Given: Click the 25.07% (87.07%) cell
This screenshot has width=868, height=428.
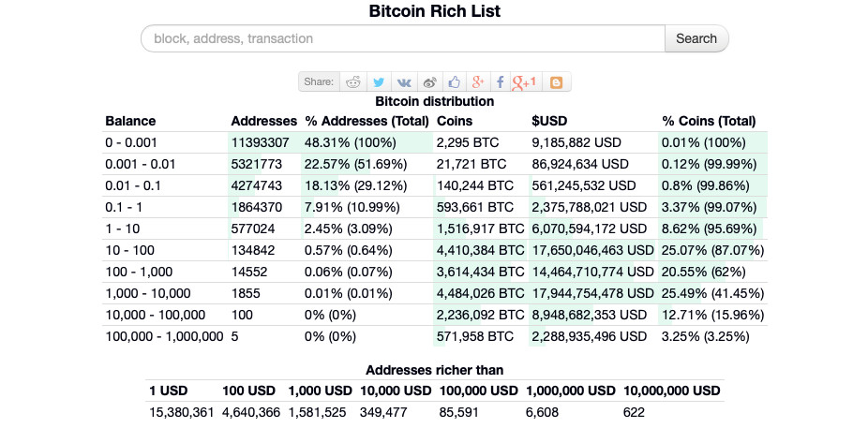Looking at the screenshot, I should 713,250.
